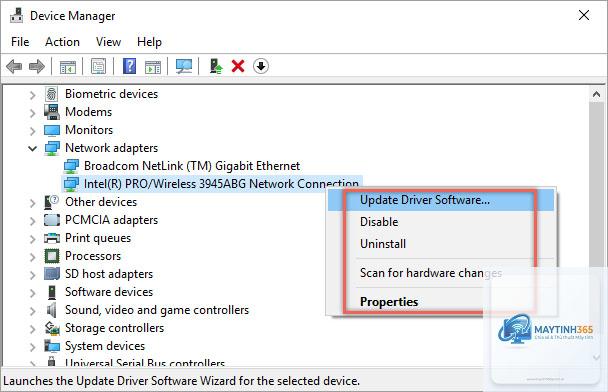Expand the Storage controllers node

coord(33,329)
